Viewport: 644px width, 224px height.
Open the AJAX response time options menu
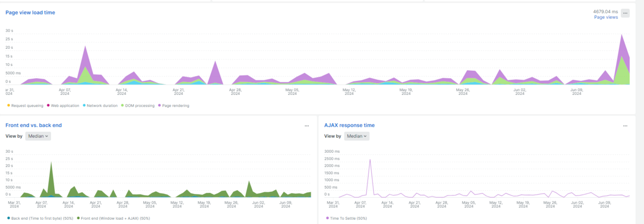click(x=625, y=125)
